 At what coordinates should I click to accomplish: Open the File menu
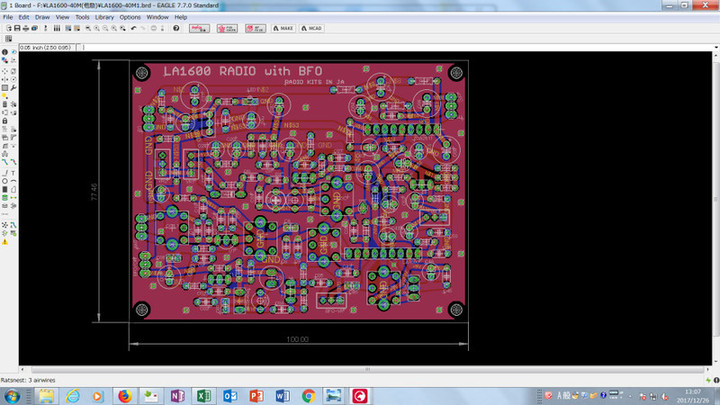pyautogui.click(x=9, y=17)
